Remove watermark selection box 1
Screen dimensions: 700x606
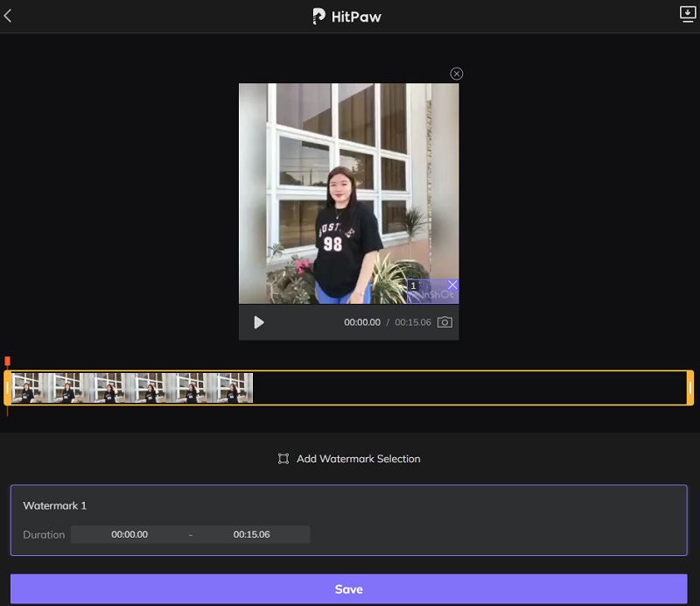[452, 285]
